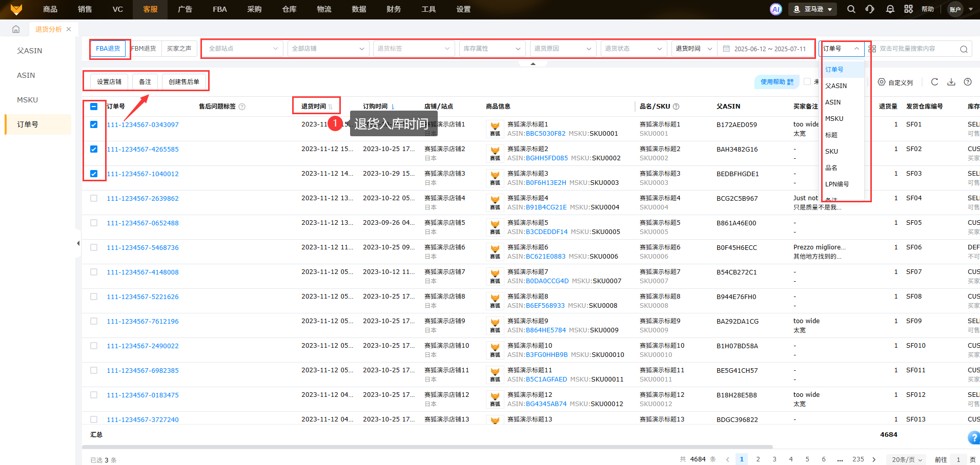This screenshot has width=980, height=465.
Task: Open the global search magnifier icon
Action: coord(851,9)
